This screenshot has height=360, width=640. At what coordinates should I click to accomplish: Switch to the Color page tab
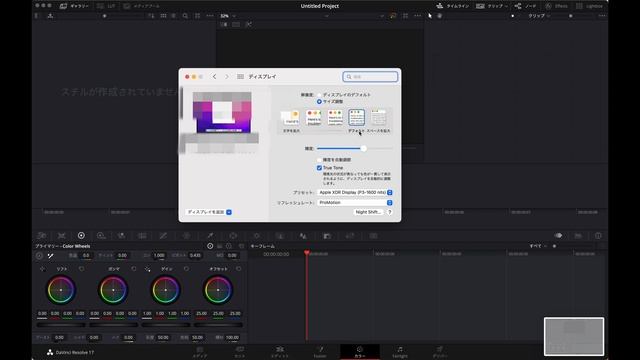[360, 352]
